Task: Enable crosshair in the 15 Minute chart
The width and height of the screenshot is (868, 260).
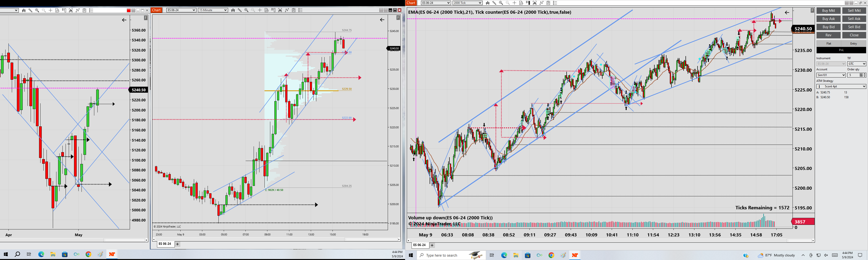Action: click(260, 10)
